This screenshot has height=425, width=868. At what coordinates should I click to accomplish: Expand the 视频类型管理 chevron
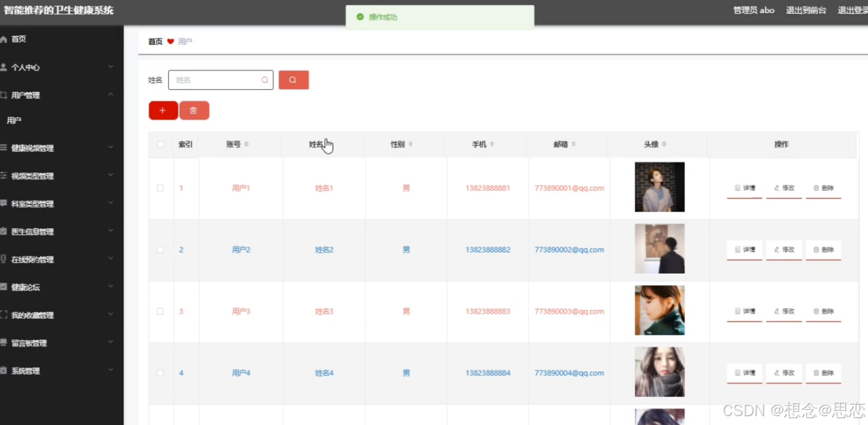pyautogui.click(x=111, y=175)
